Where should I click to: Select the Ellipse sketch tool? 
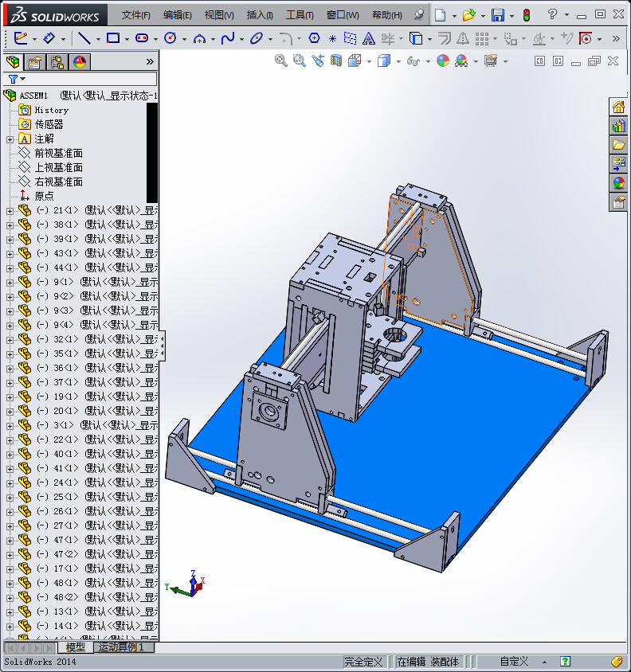pyautogui.click(x=257, y=38)
